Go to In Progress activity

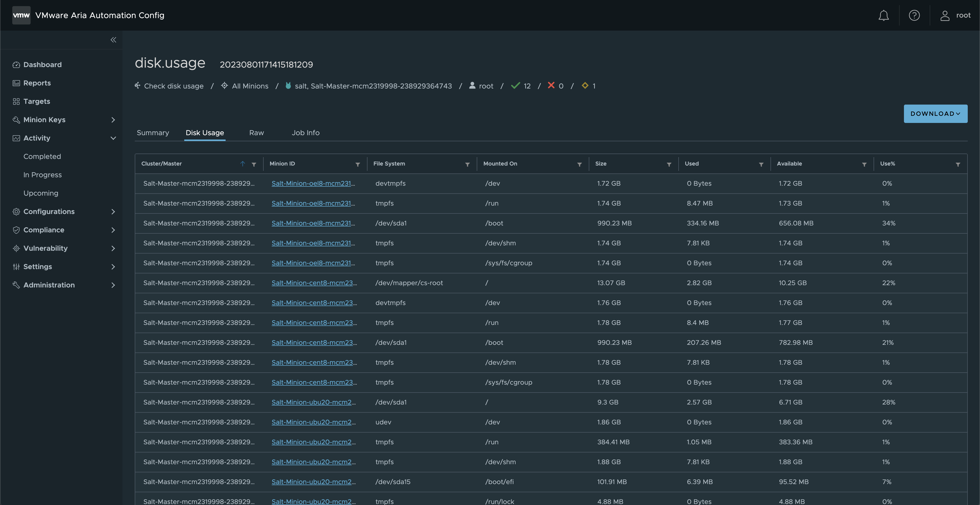tap(43, 175)
